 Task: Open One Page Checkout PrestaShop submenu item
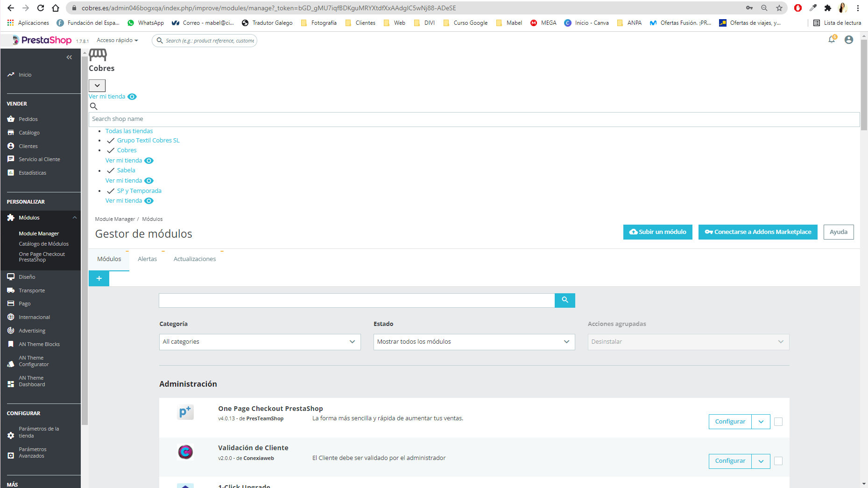[x=42, y=257]
